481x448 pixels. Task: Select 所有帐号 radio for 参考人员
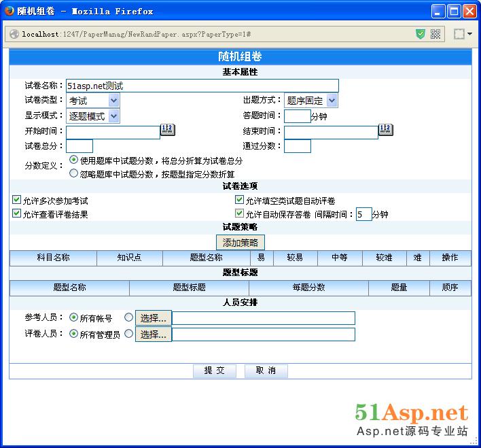click(73, 317)
